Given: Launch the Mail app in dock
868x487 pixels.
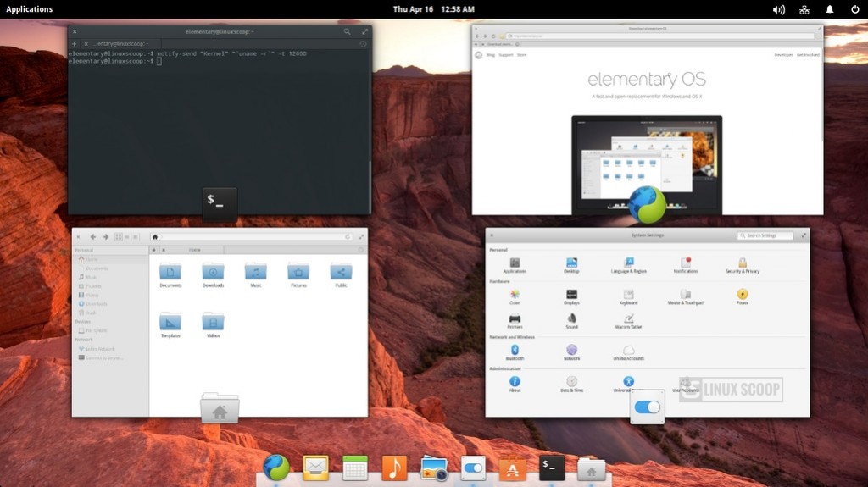Looking at the screenshot, I should (x=315, y=468).
